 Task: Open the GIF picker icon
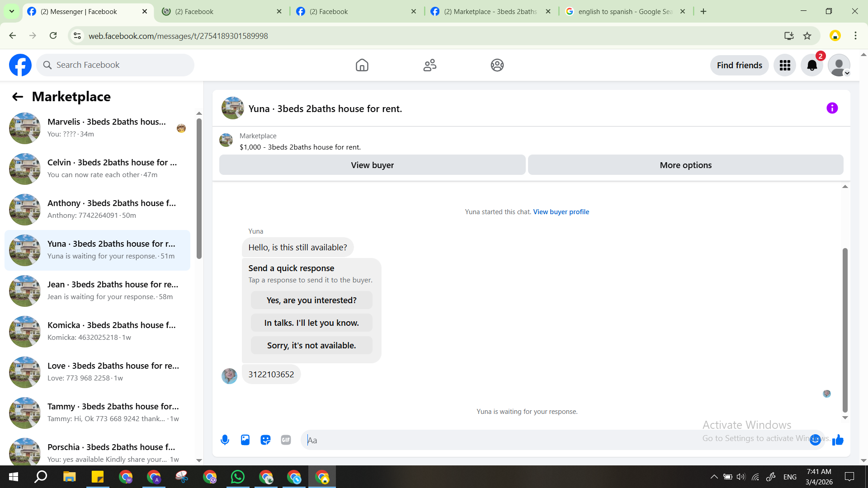[x=286, y=440]
